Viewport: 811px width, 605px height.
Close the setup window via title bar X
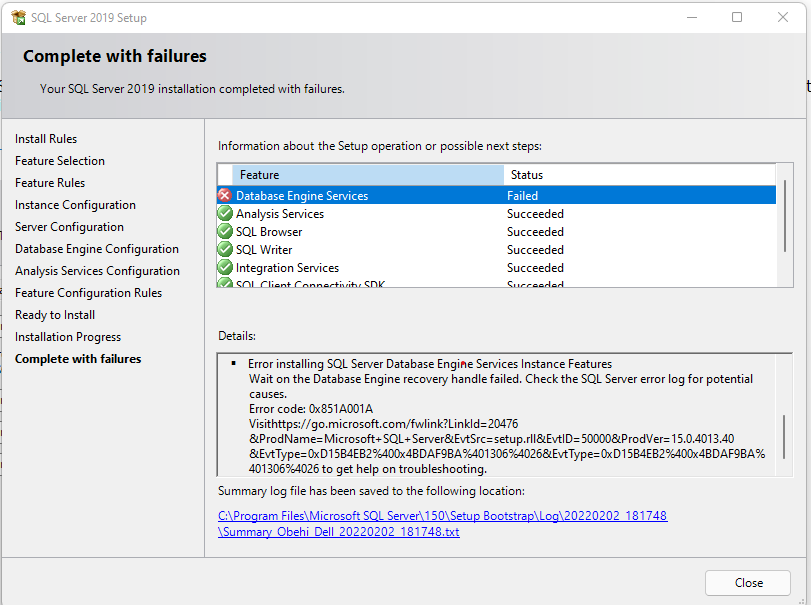[x=783, y=18]
